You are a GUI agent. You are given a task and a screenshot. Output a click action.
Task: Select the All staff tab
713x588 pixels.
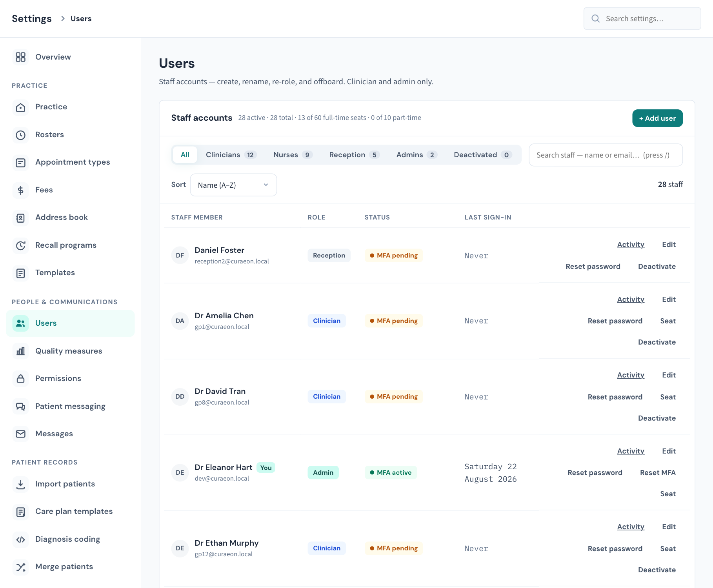(185, 155)
